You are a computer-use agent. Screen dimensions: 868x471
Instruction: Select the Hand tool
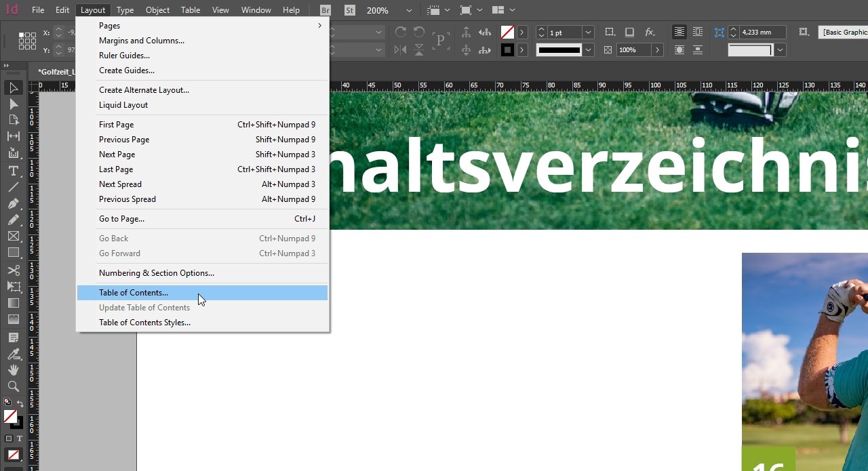[x=14, y=371]
